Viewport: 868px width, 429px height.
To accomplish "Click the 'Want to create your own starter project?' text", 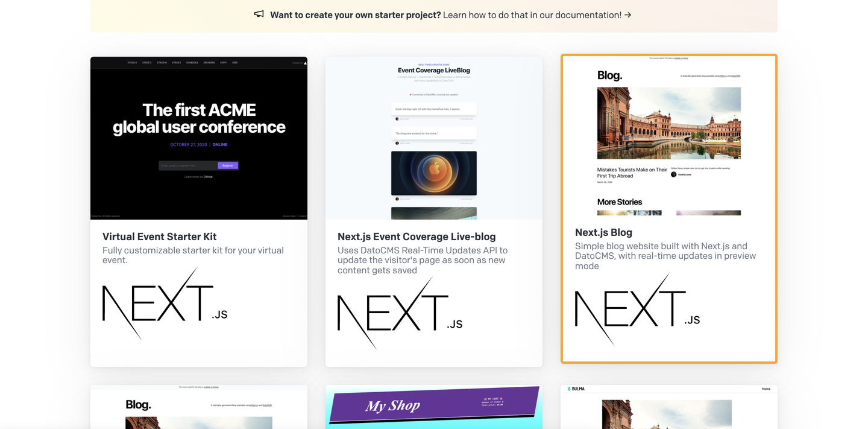I will click(x=355, y=15).
